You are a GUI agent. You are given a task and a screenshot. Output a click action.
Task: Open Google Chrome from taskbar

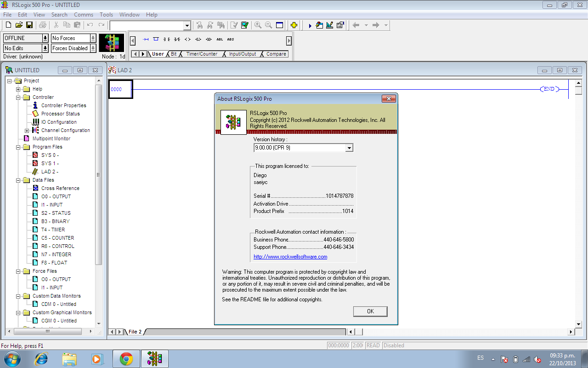point(126,359)
